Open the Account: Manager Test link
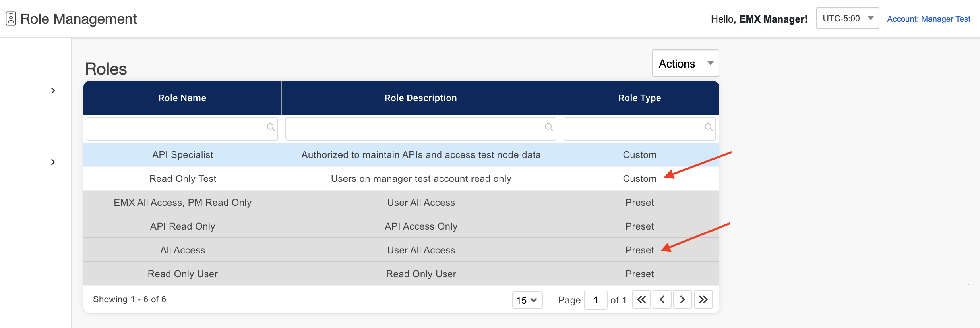Image resolution: width=980 pixels, height=328 pixels. point(928,19)
